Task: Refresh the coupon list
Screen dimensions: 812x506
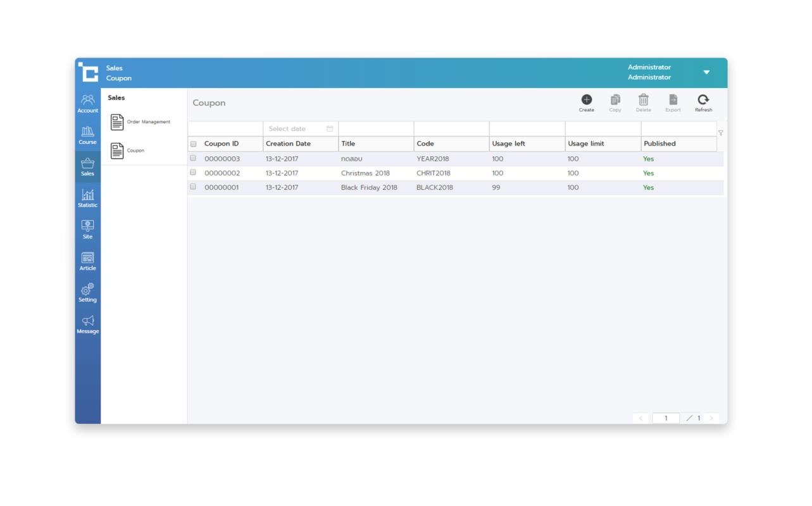Action: point(703,100)
